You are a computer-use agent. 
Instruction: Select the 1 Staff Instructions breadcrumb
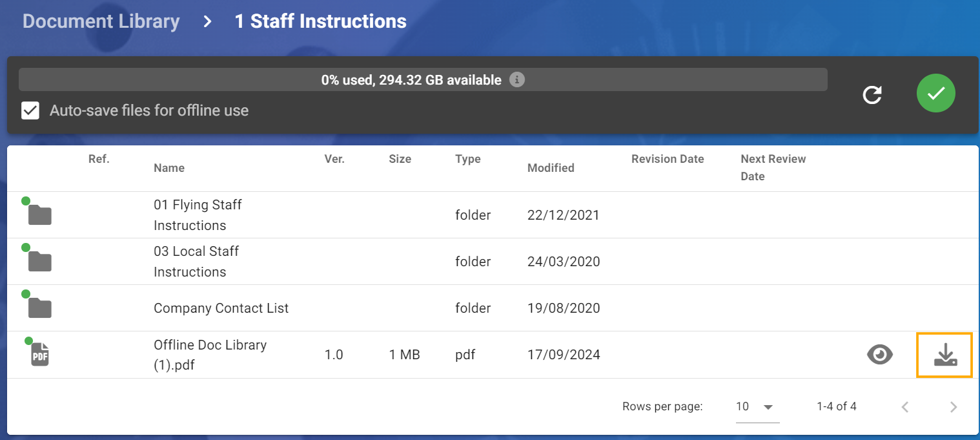tap(320, 21)
